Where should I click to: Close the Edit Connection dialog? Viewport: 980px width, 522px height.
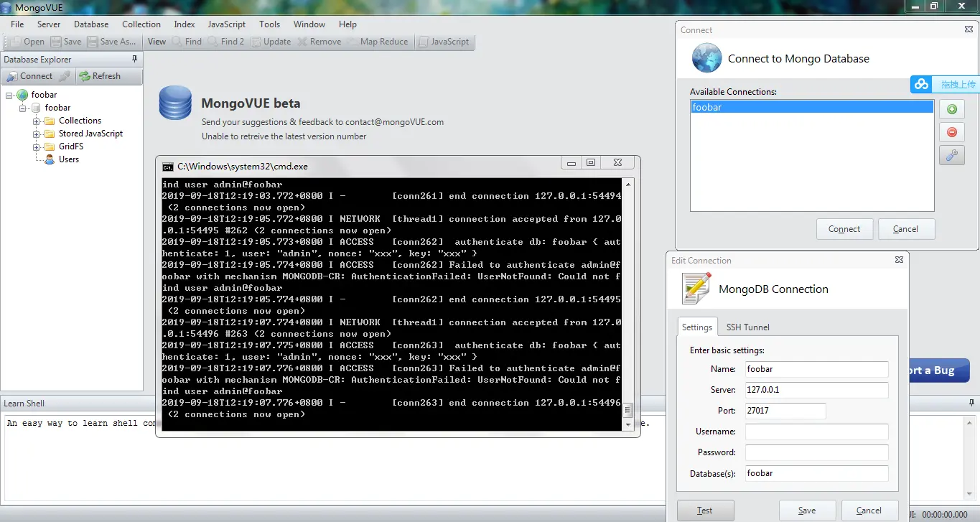point(899,260)
